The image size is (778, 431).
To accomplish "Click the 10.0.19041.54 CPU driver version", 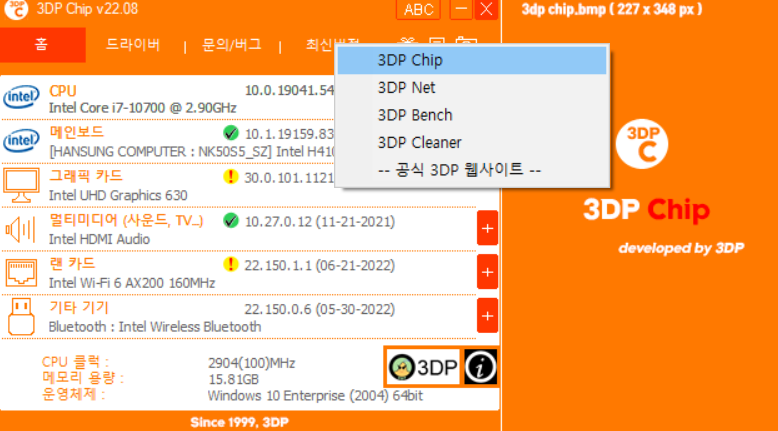I will (x=290, y=90).
